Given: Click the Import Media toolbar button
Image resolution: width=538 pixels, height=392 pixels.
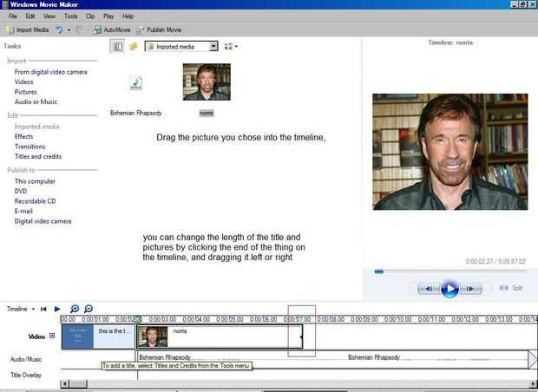Looking at the screenshot, I should [x=28, y=30].
